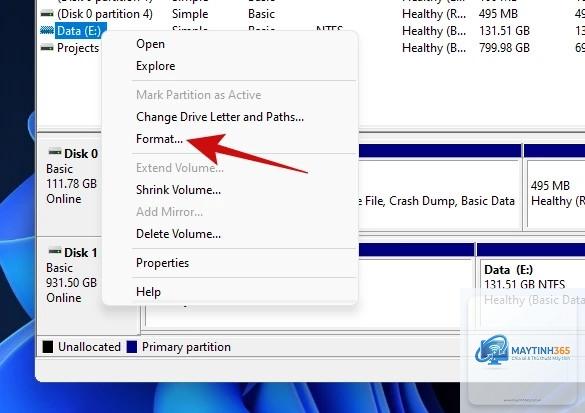Click the Unallocated legend label

[x=89, y=347]
